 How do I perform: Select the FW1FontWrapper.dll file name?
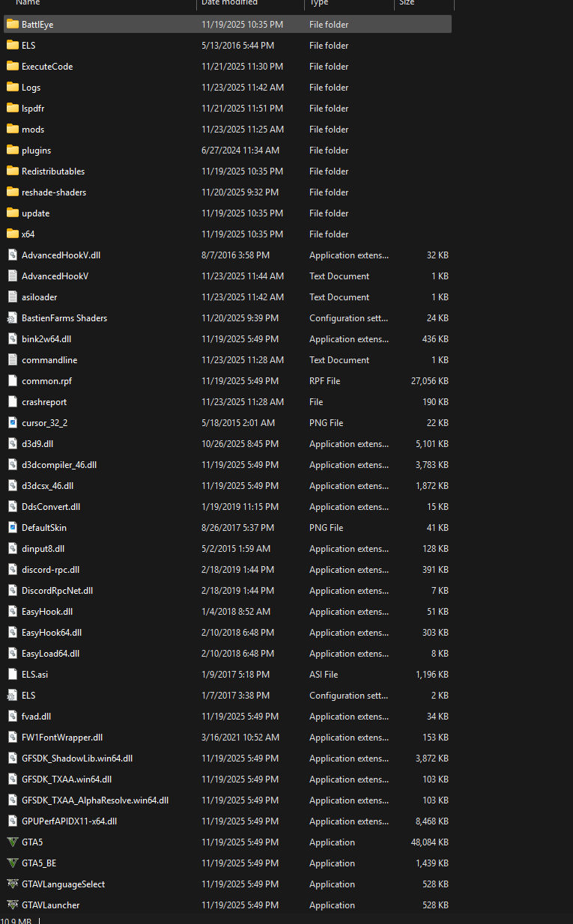click(62, 738)
